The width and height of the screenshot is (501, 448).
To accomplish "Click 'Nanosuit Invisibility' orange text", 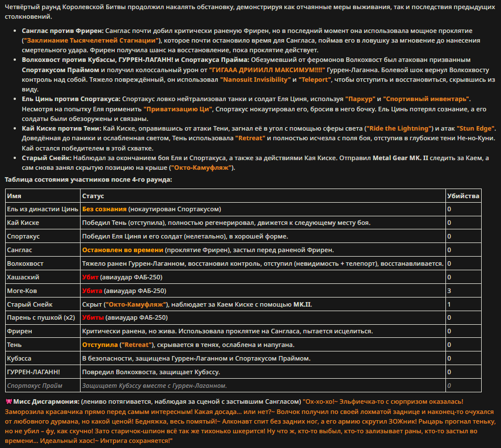I will point(255,79).
